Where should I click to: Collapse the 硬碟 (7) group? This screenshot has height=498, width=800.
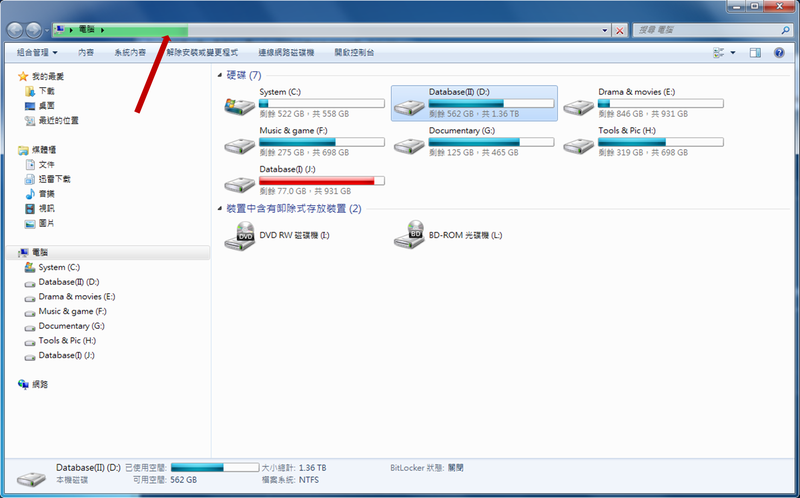pos(220,75)
